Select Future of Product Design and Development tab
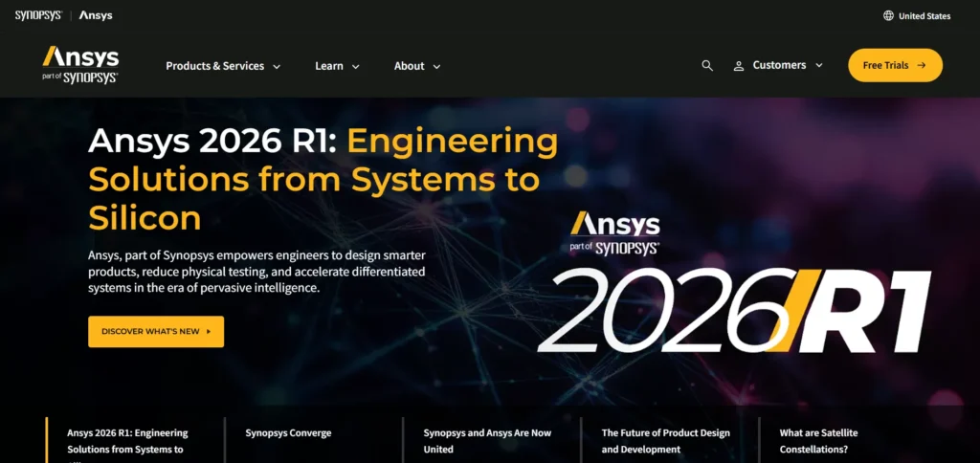 666,440
